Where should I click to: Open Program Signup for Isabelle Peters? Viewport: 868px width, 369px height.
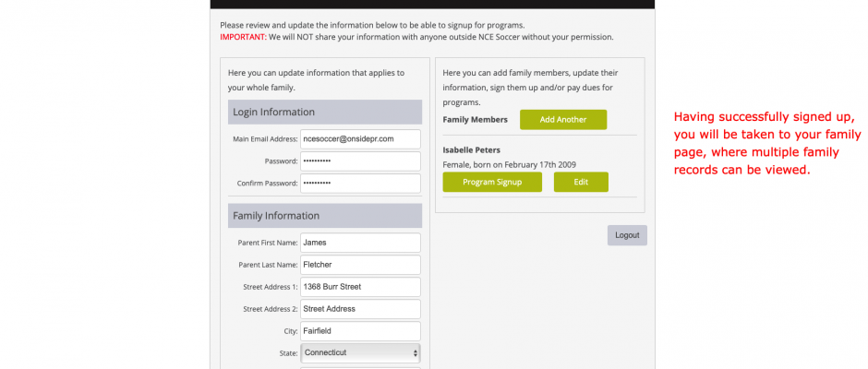click(x=492, y=182)
